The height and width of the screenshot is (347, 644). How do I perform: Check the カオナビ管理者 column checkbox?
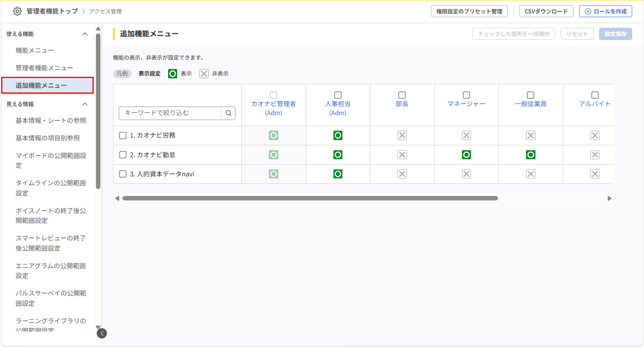click(274, 95)
